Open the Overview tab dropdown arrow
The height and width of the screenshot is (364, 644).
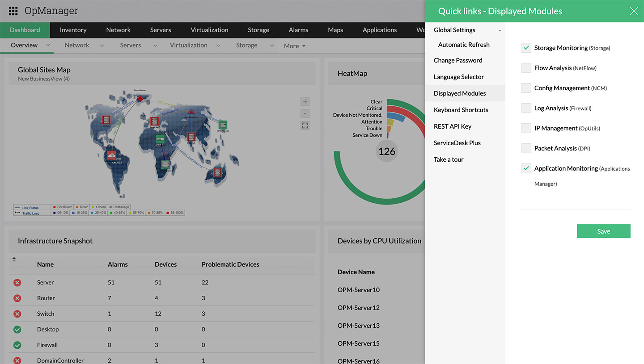click(x=48, y=45)
